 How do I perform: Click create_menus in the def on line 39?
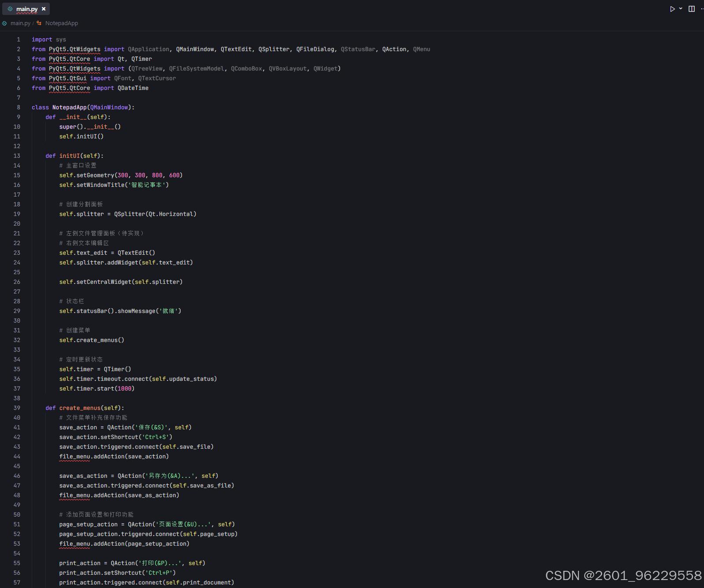coord(80,408)
